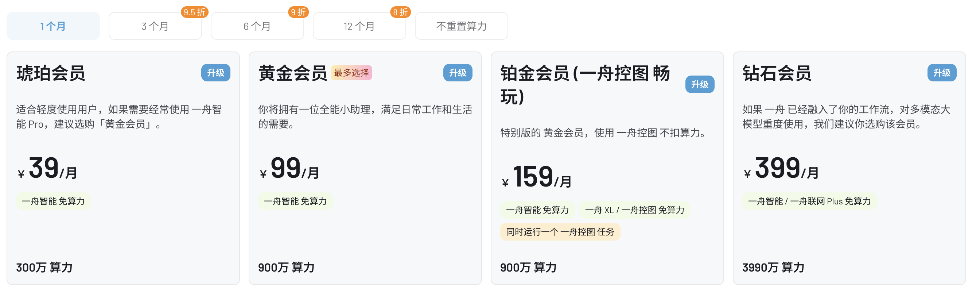
Task: Upgrade to 钻石会员 with 升级 button
Action: 942,73
